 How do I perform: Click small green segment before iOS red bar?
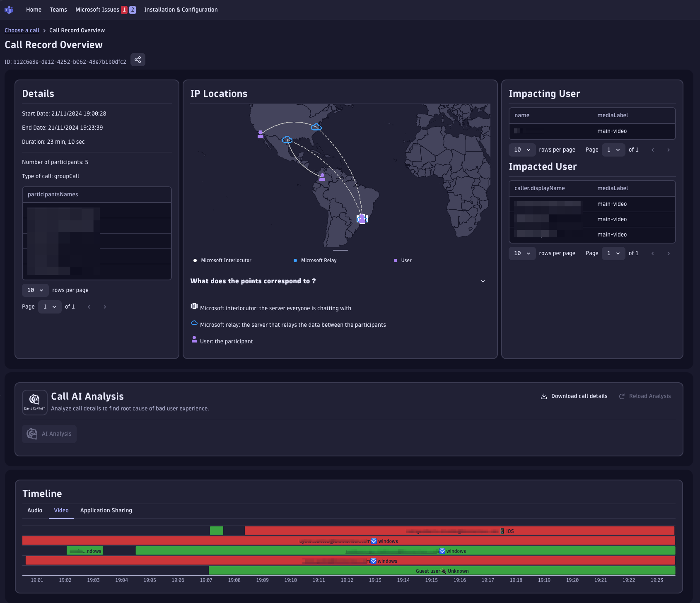(217, 531)
